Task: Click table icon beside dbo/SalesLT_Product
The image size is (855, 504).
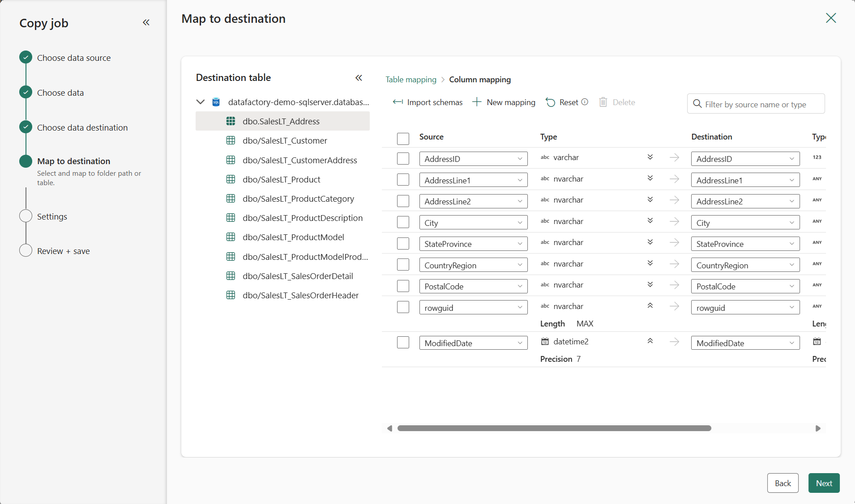Action: point(231,179)
